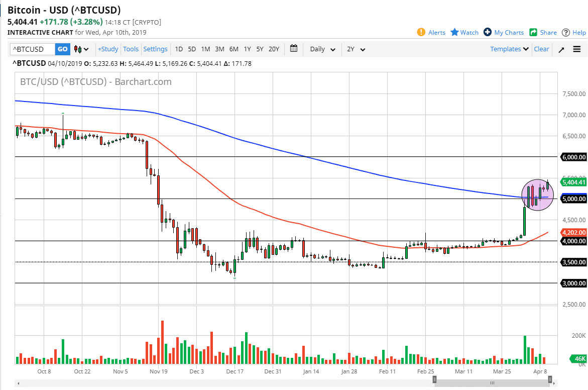This screenshot has height=390, width=588.
Task: Open the chart Settings menu
Action: point(155,49)
